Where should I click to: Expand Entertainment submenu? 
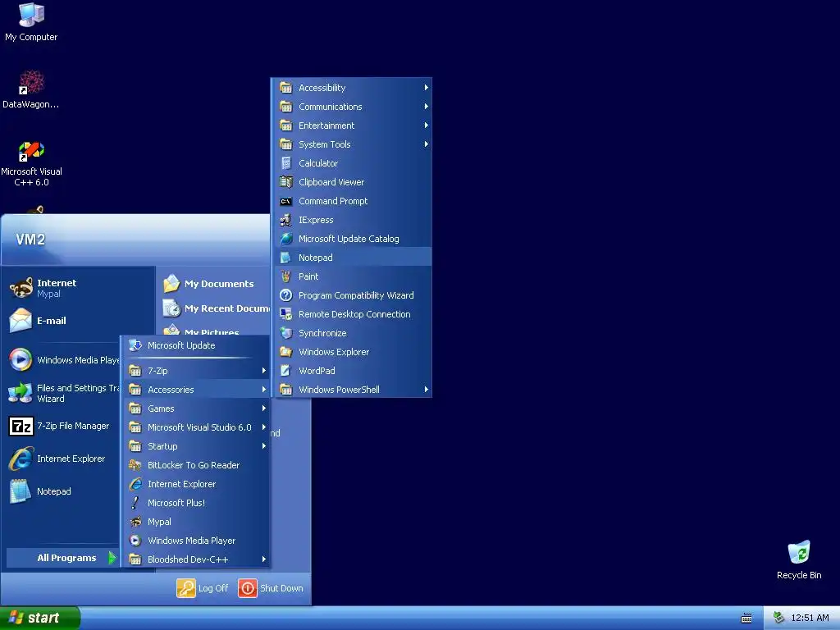tap(354, 126)
